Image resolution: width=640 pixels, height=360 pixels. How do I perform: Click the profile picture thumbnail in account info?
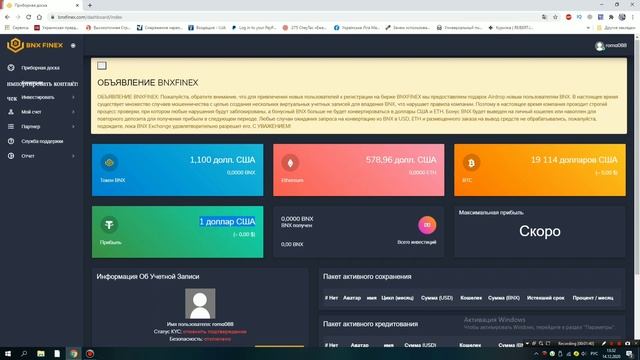[200, 304]
